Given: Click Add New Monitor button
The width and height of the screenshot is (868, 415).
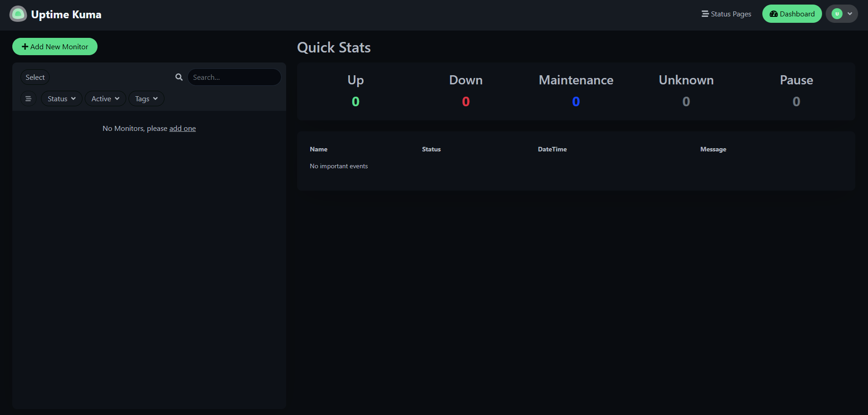Looking at the screenshot, I should 55,47.
